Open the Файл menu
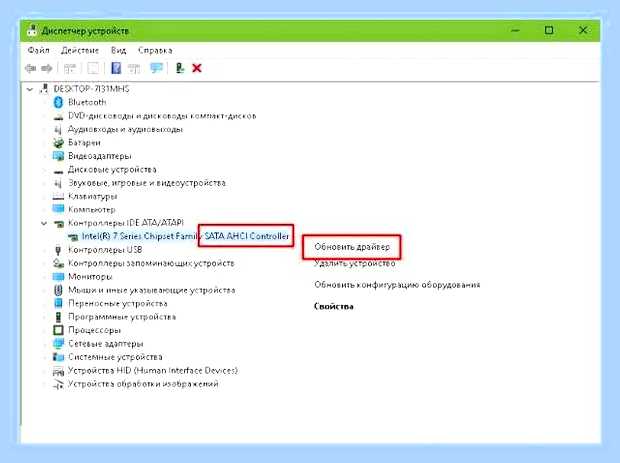The height and width of the screenshot is (463, 620). [x=38, y=51]
